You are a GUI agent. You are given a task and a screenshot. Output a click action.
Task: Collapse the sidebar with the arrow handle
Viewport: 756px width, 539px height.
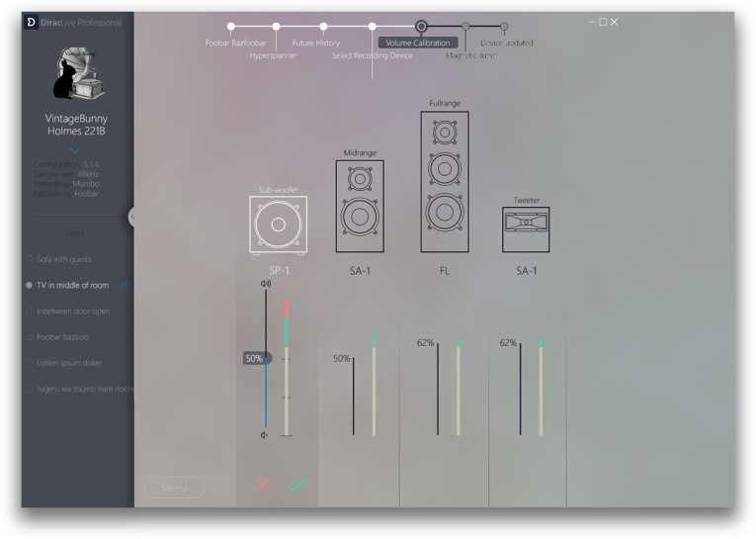pos(131,218)
